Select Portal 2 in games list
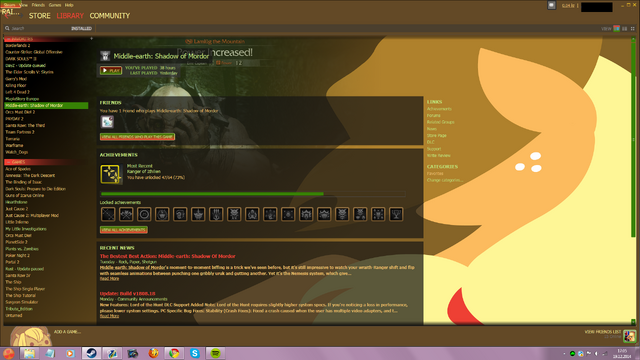640x360 pixels. [12, 262]
